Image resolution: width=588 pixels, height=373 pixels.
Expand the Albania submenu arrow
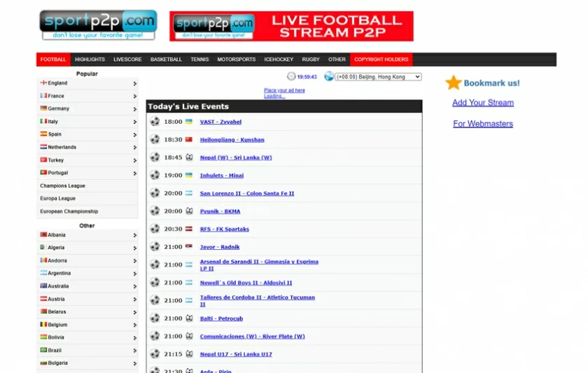click(134, 235)
